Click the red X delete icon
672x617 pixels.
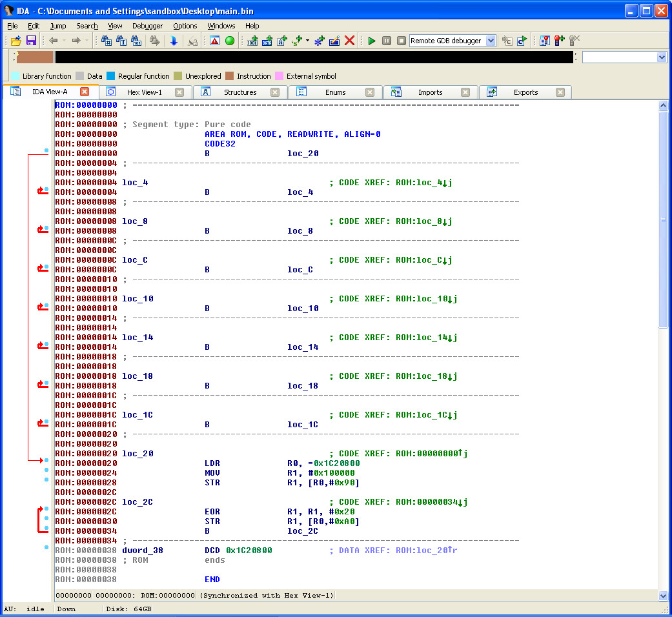350,41
